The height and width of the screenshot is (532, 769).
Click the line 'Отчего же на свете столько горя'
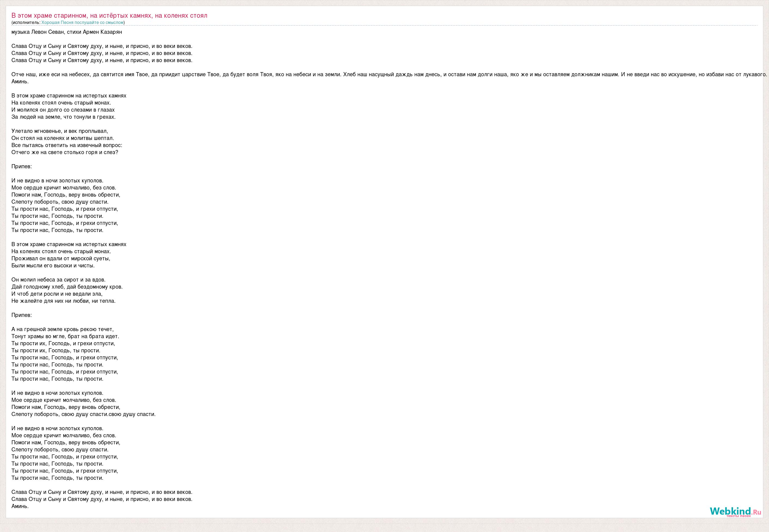click(x=65, y=152)
